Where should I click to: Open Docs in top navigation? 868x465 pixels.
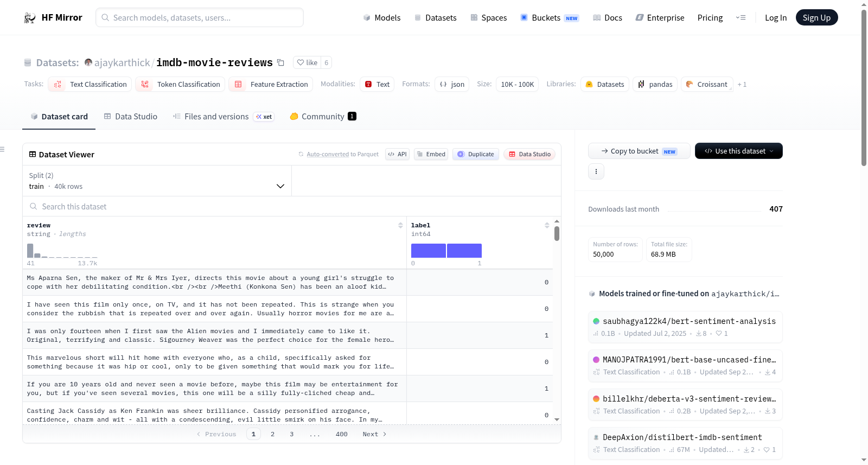pyautogui.click(x=608, y=18)
